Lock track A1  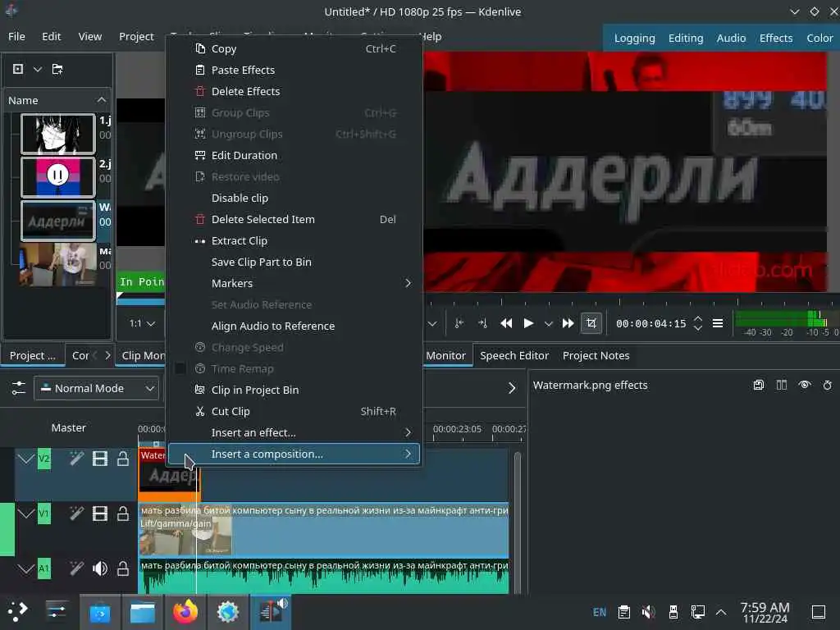click(123, 568)
